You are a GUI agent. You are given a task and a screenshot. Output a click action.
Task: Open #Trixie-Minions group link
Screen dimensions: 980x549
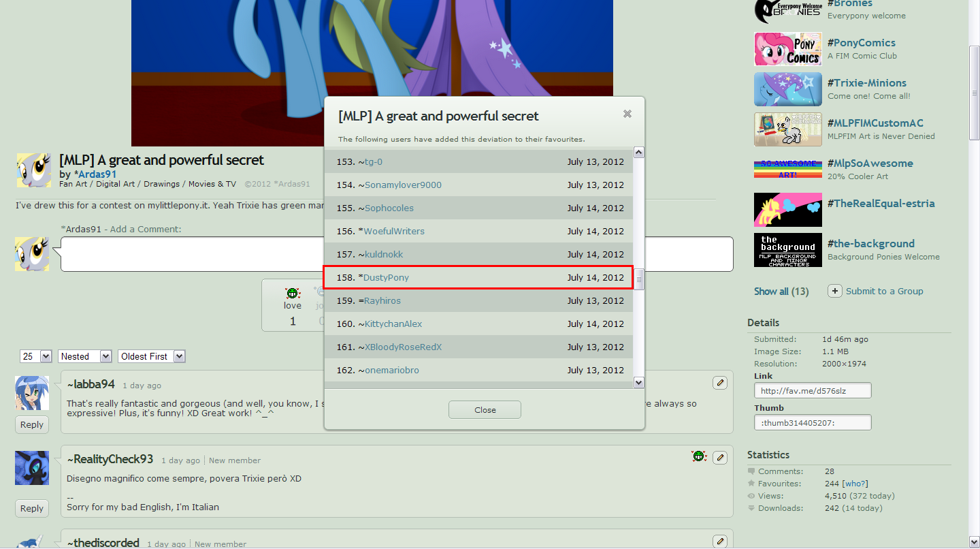(x=867, y=82)
